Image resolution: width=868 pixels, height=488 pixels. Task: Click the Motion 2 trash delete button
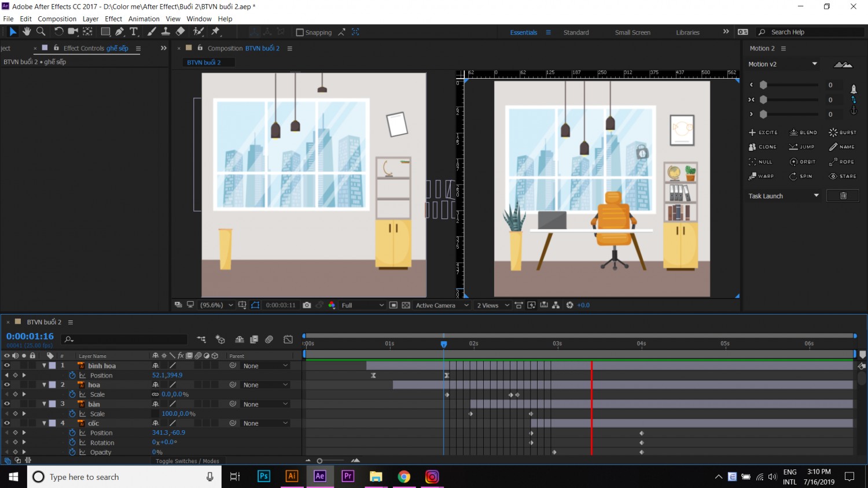click(843, 196)
